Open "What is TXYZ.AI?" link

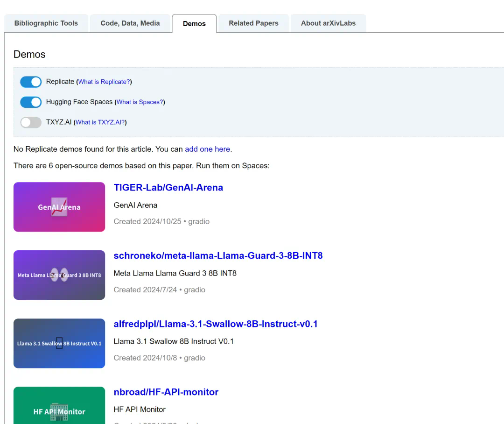click(100, 122)
